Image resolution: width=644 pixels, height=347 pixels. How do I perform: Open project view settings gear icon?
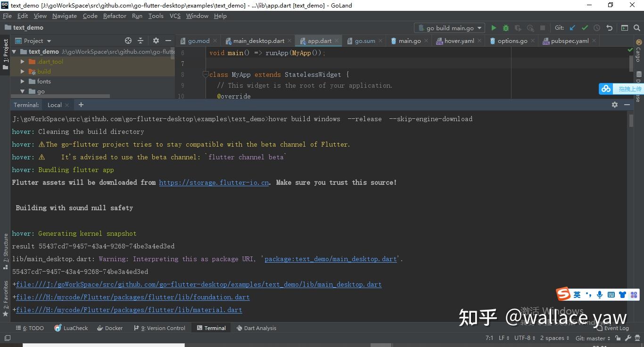click(x=156, y=41)
